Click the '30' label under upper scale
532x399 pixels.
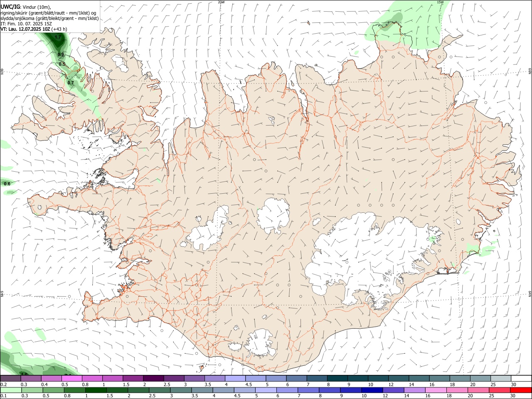pyautogui.click(x=514, y=384)
